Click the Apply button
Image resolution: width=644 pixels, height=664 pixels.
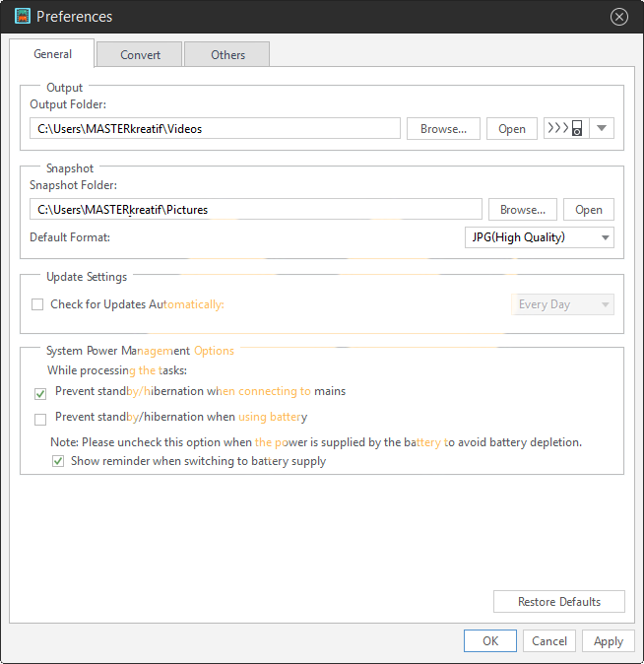[x=609, y=640]
